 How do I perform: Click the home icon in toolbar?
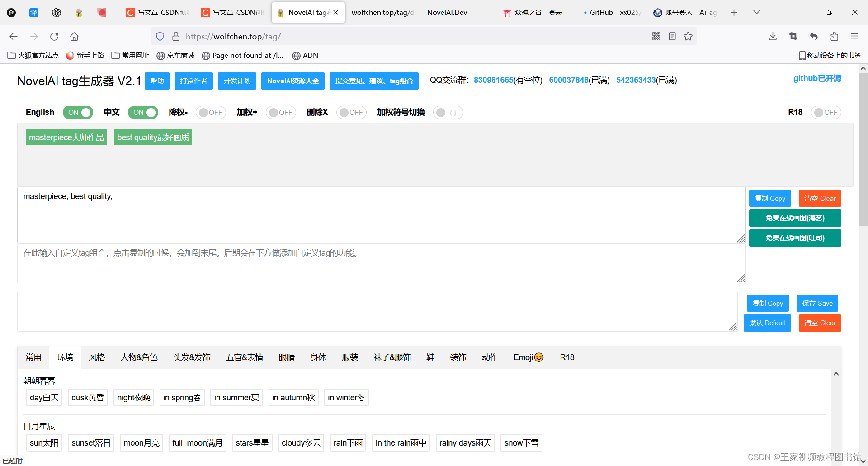pyautogui.click(x=74, y=36)
